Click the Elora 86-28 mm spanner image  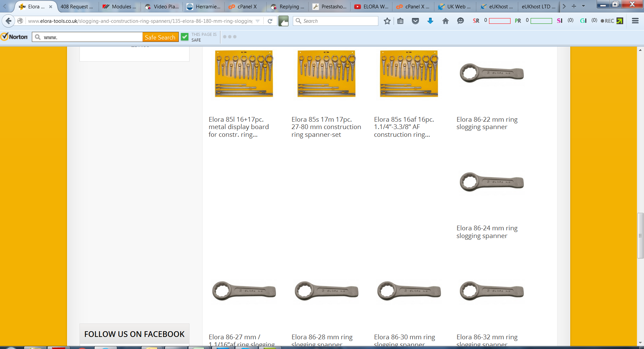(x=326, y=291)
